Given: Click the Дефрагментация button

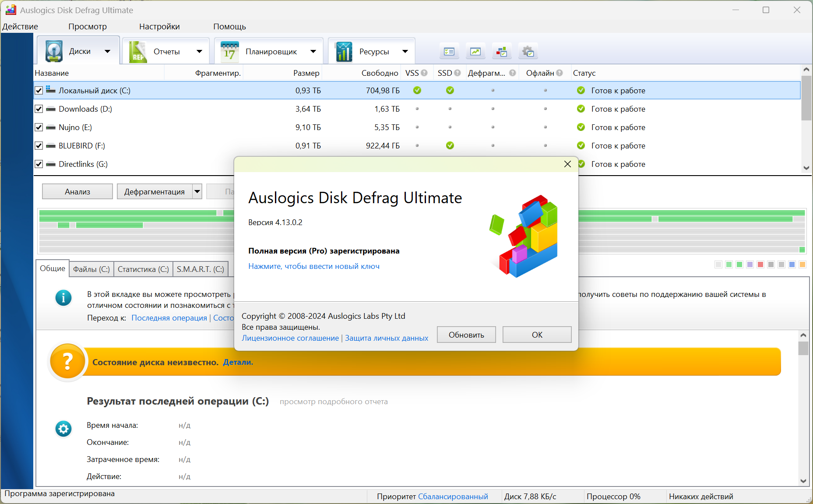Looking at the screenshot, I should point(155,191).
